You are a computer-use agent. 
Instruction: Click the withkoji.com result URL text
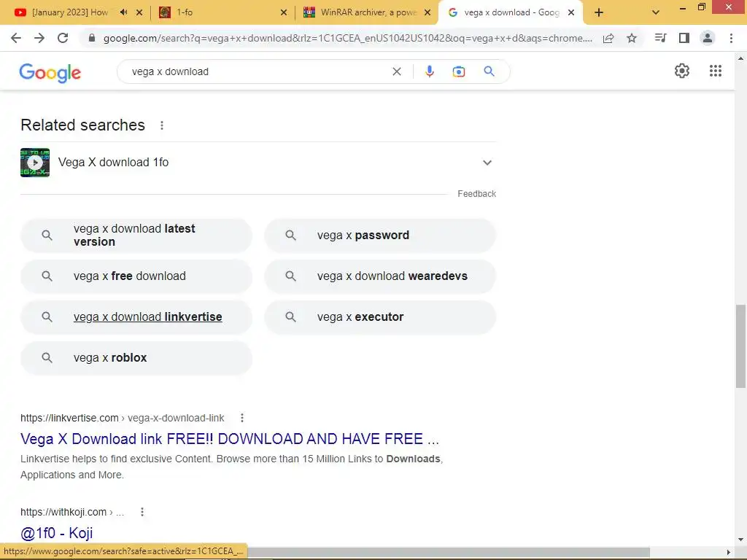pos(72,512)
